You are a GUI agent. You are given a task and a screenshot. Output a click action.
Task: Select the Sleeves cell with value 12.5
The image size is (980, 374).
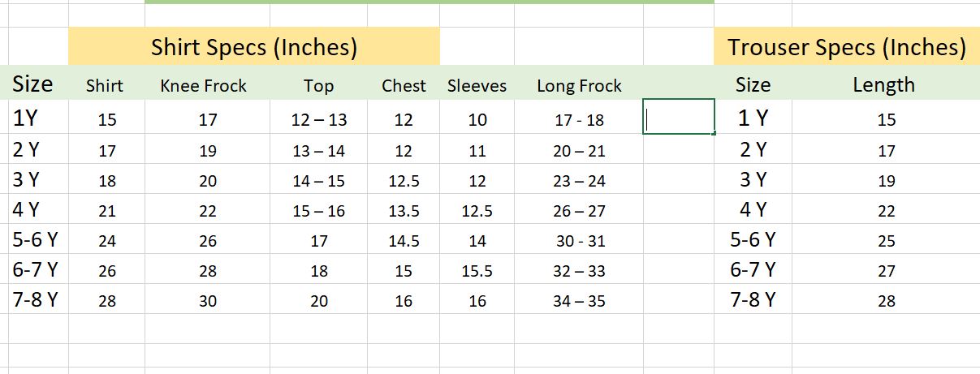click(x=477, y=211)
